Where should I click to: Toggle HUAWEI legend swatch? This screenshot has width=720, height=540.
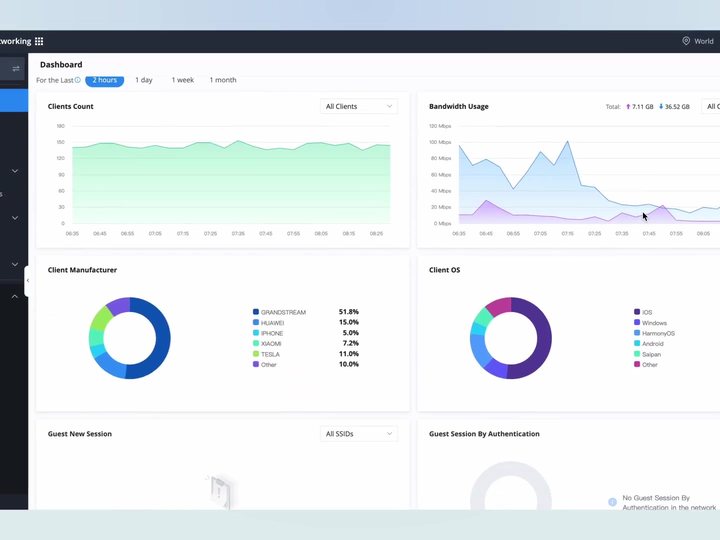point(256,322)
